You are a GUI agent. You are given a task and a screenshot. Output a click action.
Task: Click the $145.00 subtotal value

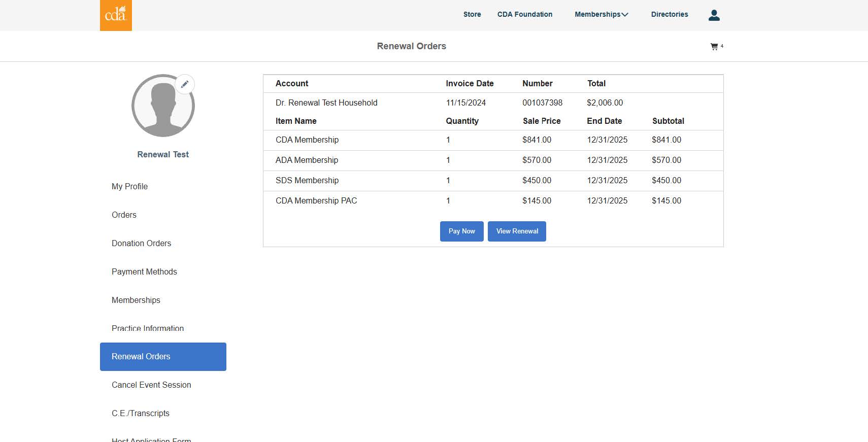click(666, 200)
